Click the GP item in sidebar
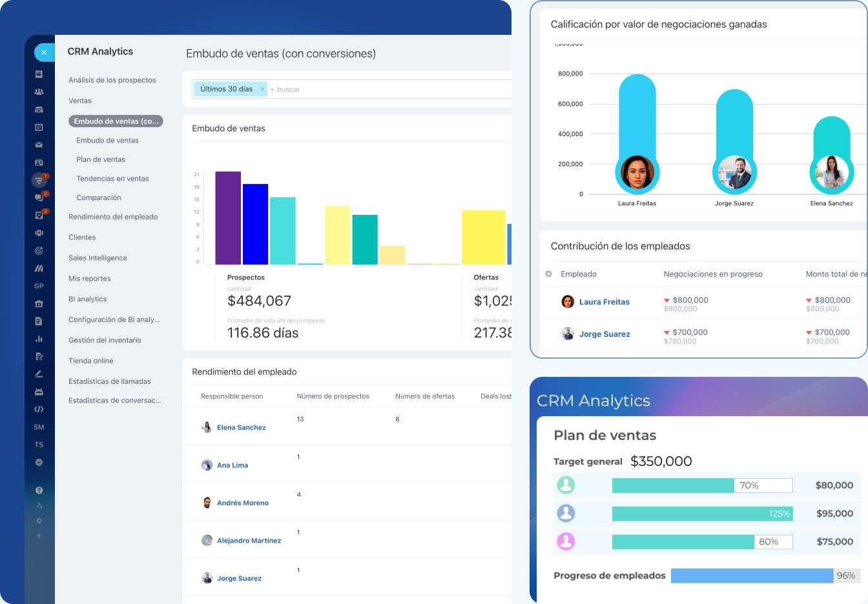The width and height of the screenshot is (868, 604). pyautogui.click(x=39, y=286)
